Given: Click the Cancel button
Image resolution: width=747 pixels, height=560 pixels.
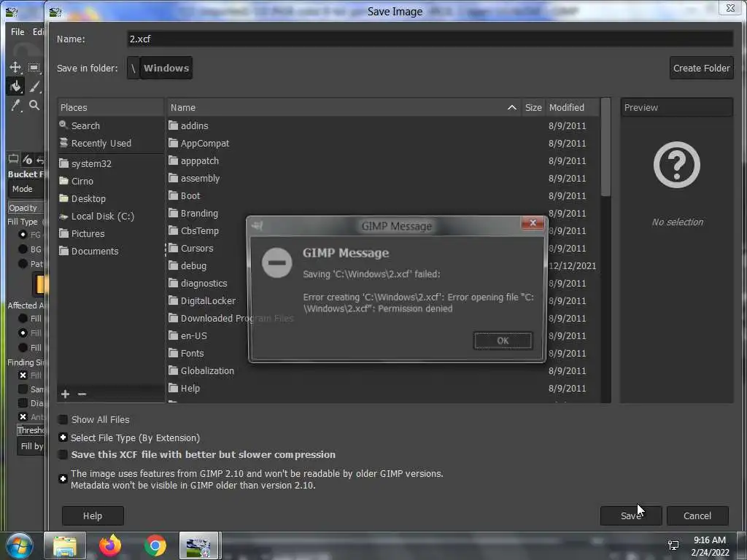Looking at the screenshot, I should click(697, 516).
